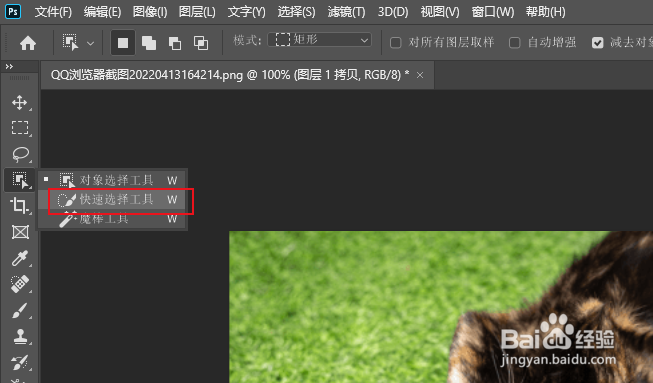Open the 文件(F) menu
This screenshot has width=653, height=383.
click(53, 12)
